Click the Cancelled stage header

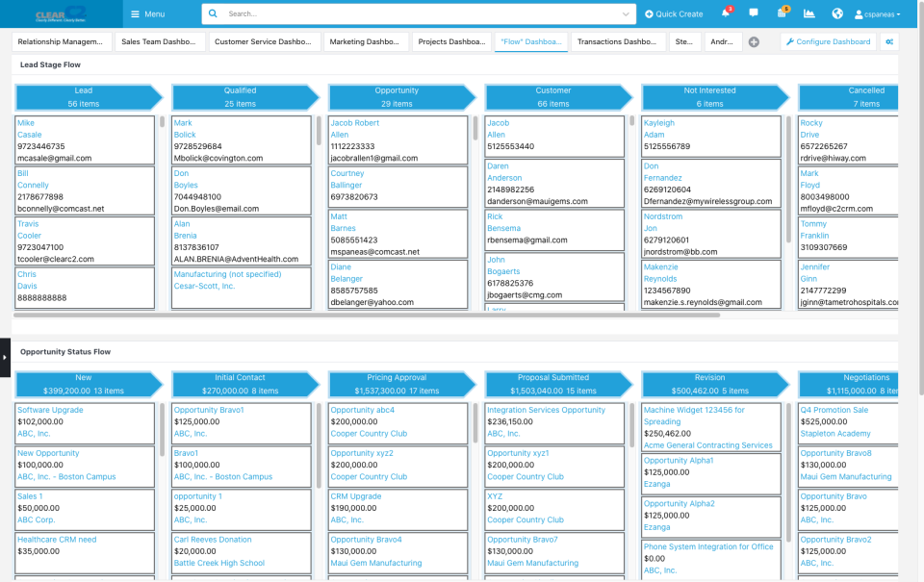pos(849,97)
